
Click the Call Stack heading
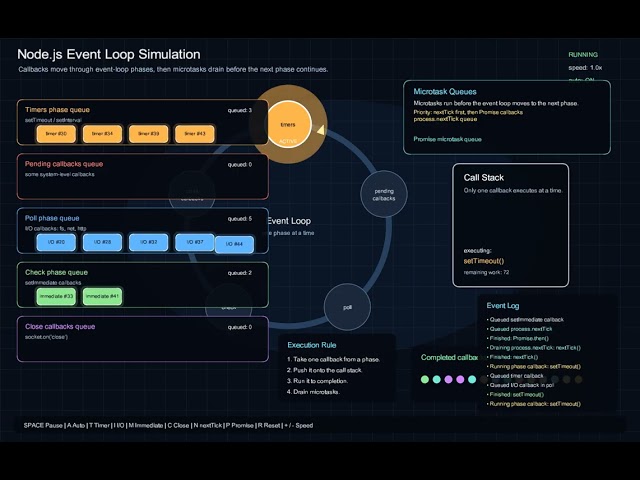click(484, 178)
